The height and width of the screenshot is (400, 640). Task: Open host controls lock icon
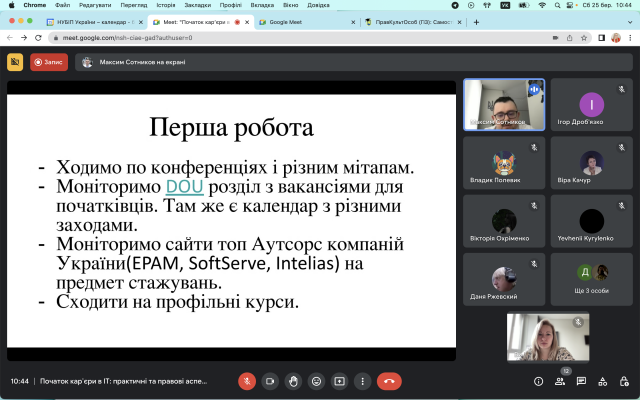click(x=625, y=381)
